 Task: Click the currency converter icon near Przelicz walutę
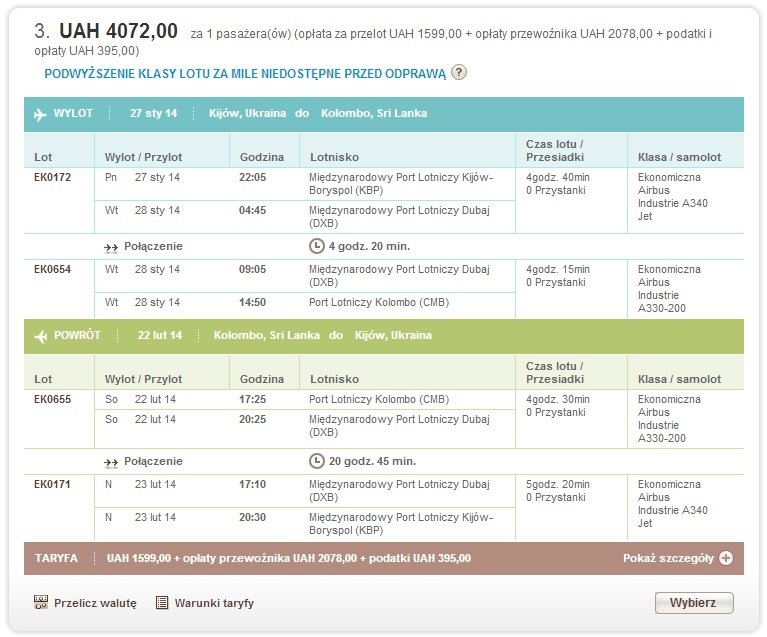tap(41, 602)
